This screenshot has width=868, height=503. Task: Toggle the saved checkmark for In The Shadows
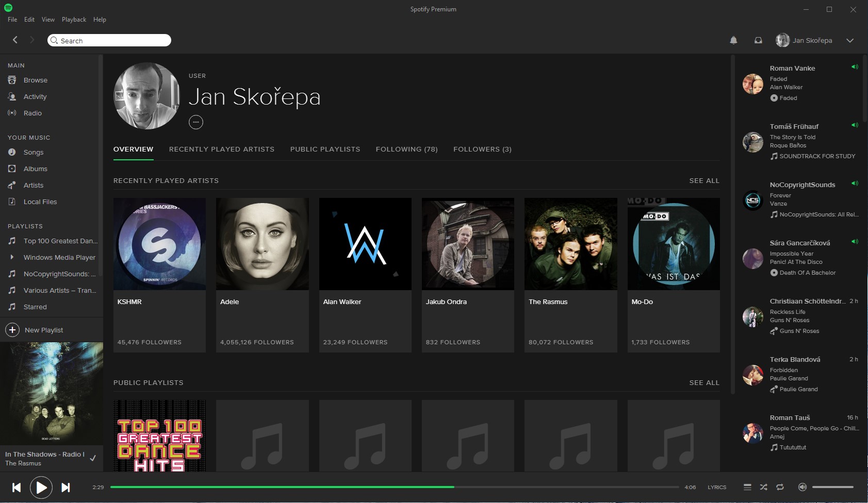tap(93, 458)
